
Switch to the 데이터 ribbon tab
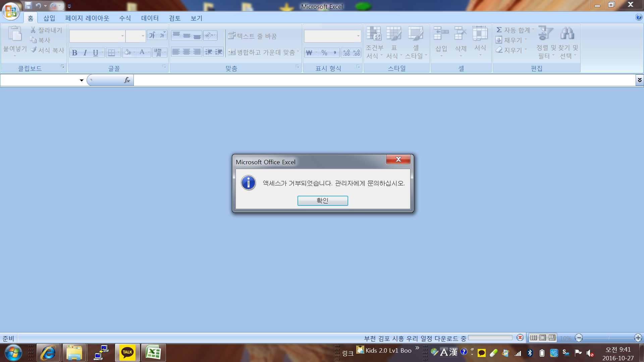(x=150, y=18)
